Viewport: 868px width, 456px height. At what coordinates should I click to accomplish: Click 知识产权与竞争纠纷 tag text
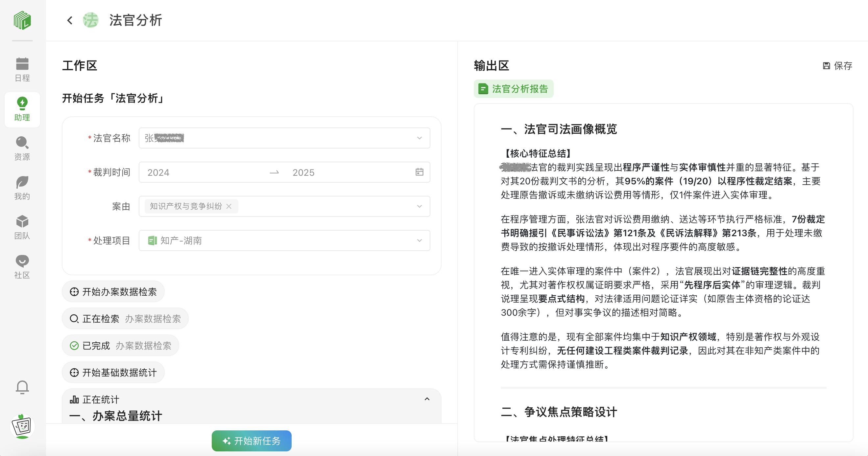tap(186, 206)
